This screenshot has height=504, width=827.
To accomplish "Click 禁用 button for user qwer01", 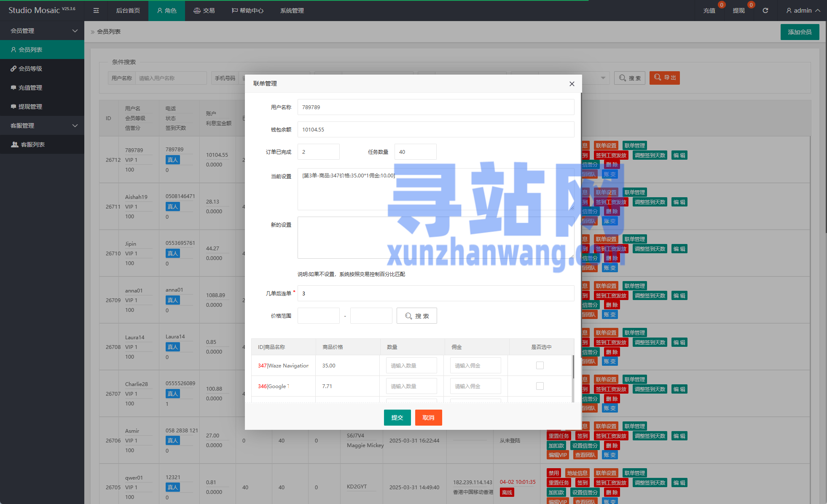I will [x=554, y=473].
